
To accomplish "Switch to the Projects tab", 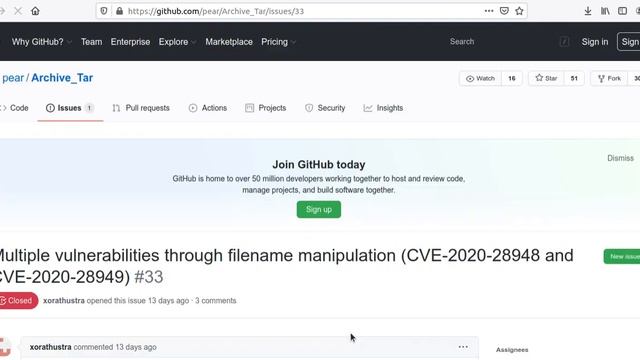I will click(x=266, y=108).
